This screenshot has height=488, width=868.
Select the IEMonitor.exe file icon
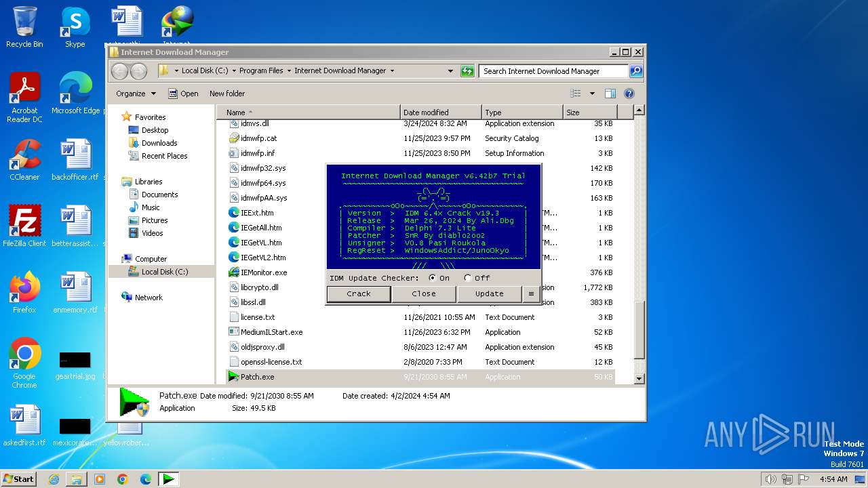234,272
